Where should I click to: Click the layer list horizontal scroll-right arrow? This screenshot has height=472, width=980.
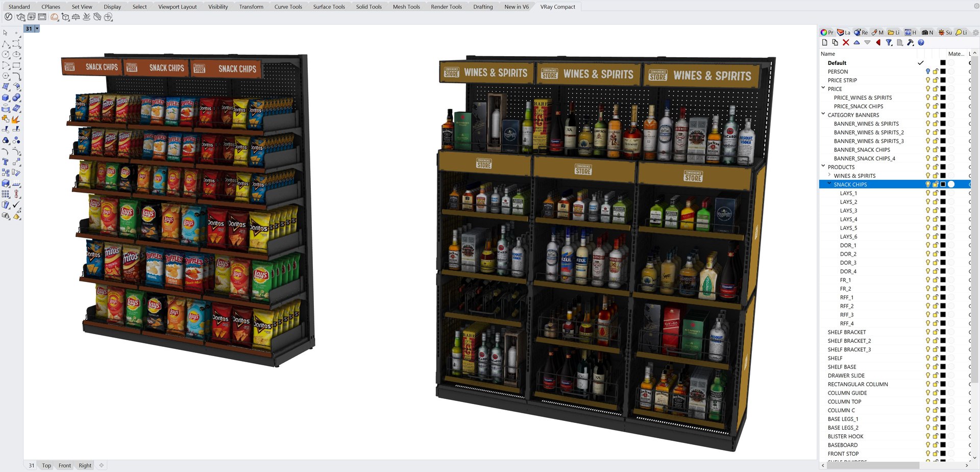click(x=967, y=465)
